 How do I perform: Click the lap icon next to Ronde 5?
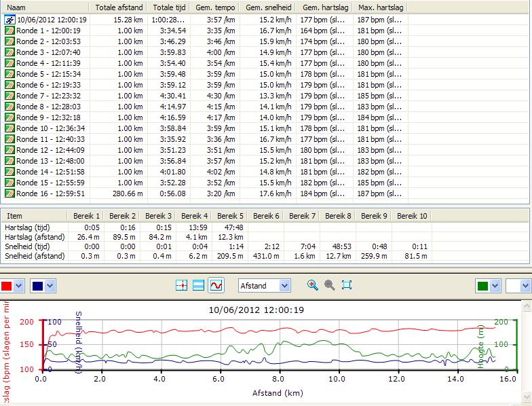pos(9,74)
